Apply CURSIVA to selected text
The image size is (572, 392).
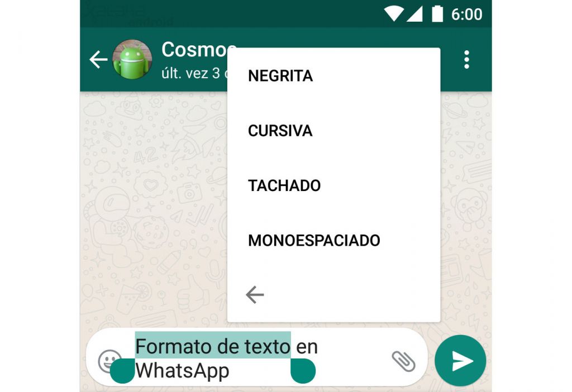click(280, 131)
